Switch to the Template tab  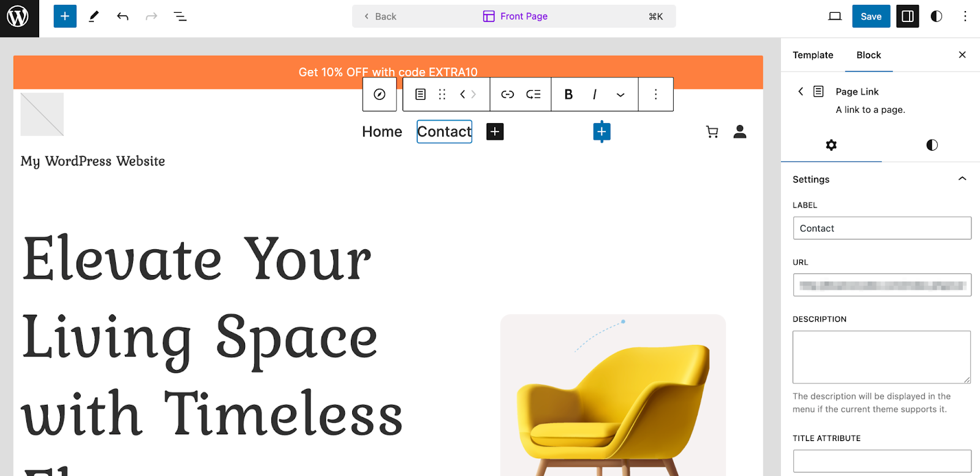(813, 55)
